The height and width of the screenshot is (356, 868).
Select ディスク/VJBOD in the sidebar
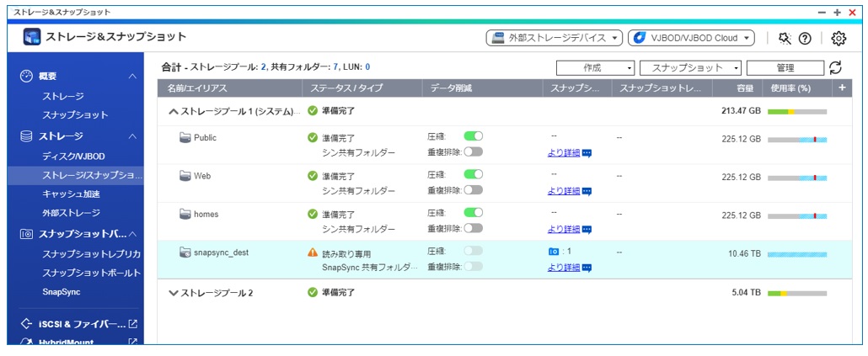point(73,157)
